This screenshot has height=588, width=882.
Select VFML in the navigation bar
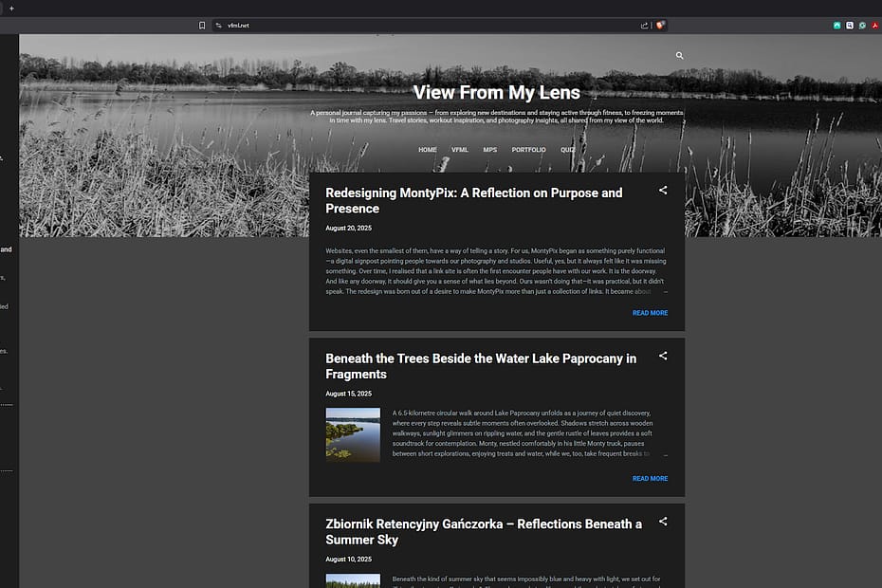tap(459, 150)
